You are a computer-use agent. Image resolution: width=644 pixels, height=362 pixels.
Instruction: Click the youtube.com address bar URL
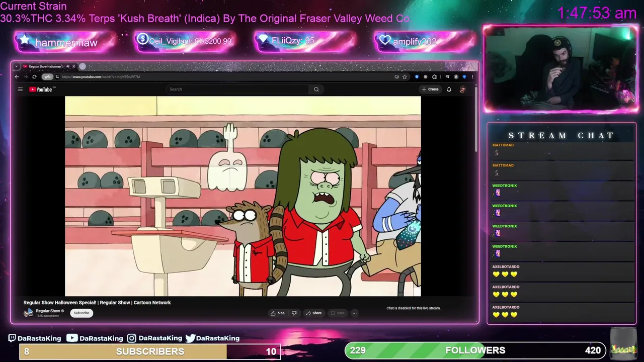101,77
